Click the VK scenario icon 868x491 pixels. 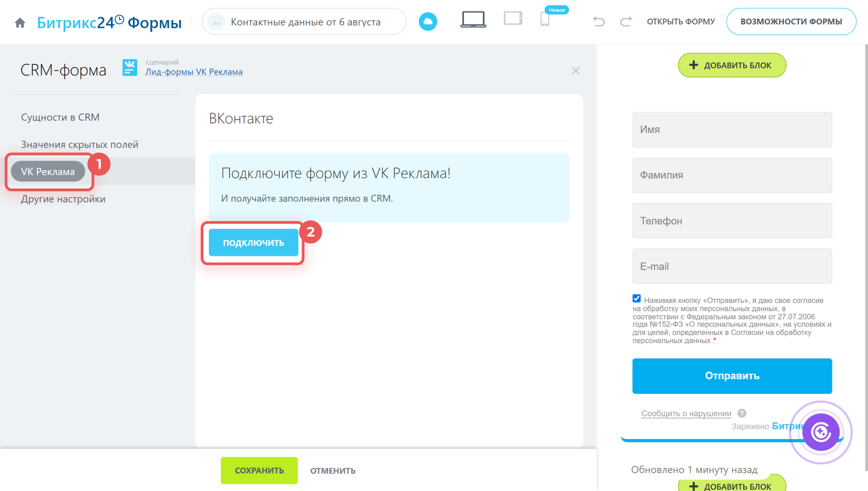(x=130, y=68)
